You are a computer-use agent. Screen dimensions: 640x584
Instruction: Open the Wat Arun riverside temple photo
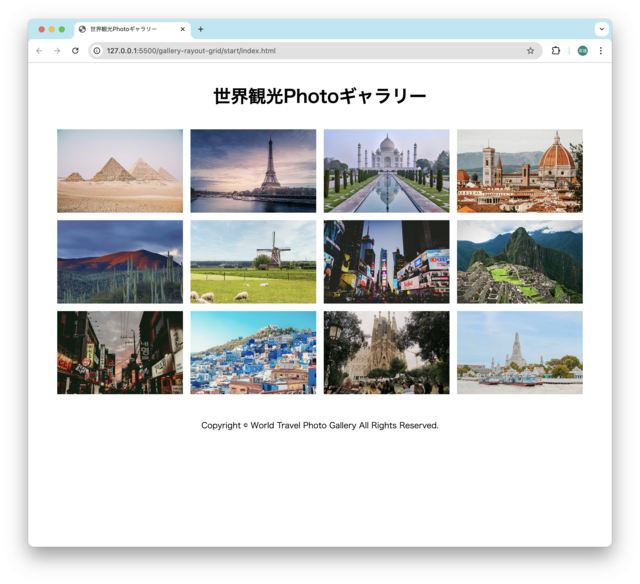[520, 353]
